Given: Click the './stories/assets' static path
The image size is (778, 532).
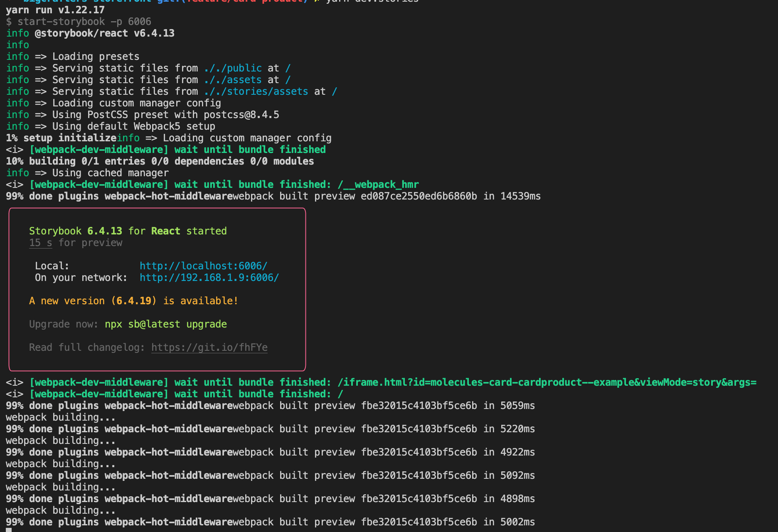Looking at the screenshot, I should click(x=256, y=91).
